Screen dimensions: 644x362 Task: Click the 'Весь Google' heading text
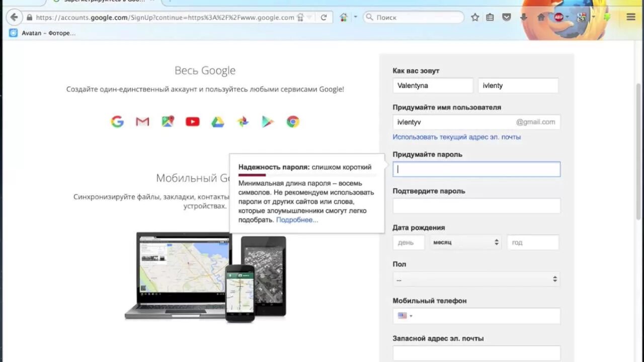205,70
